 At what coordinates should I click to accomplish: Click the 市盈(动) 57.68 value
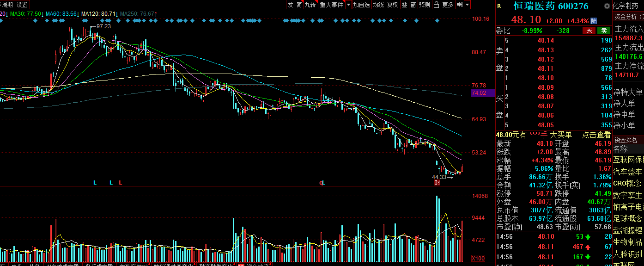[x=603, y=227]
